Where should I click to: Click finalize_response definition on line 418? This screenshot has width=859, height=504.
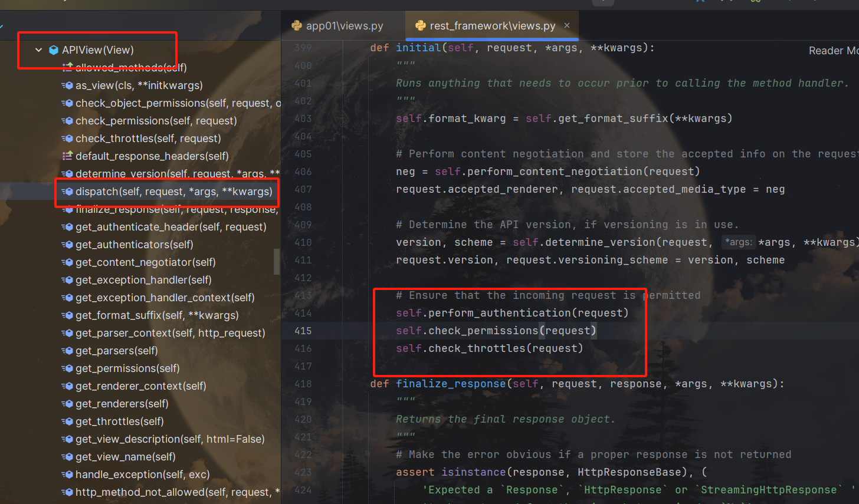coord(451,384)
